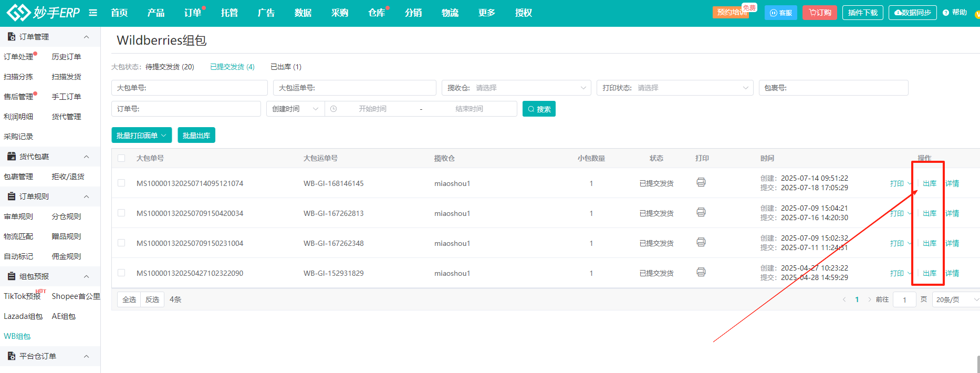Focus the 大包单号 input field
Screen dimensions: 980x373
pyautogui.click(x=190, y=88)
